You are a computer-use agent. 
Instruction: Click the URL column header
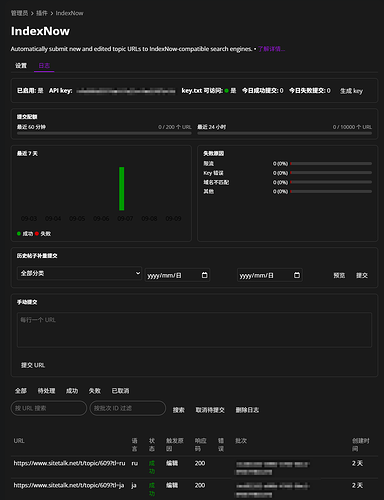click(19, 441)
